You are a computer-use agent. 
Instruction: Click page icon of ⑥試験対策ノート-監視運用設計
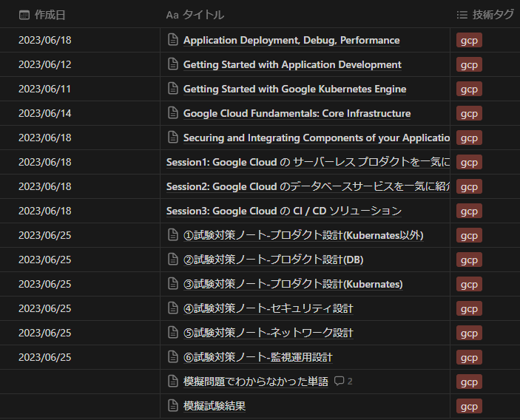coord(173,357)
